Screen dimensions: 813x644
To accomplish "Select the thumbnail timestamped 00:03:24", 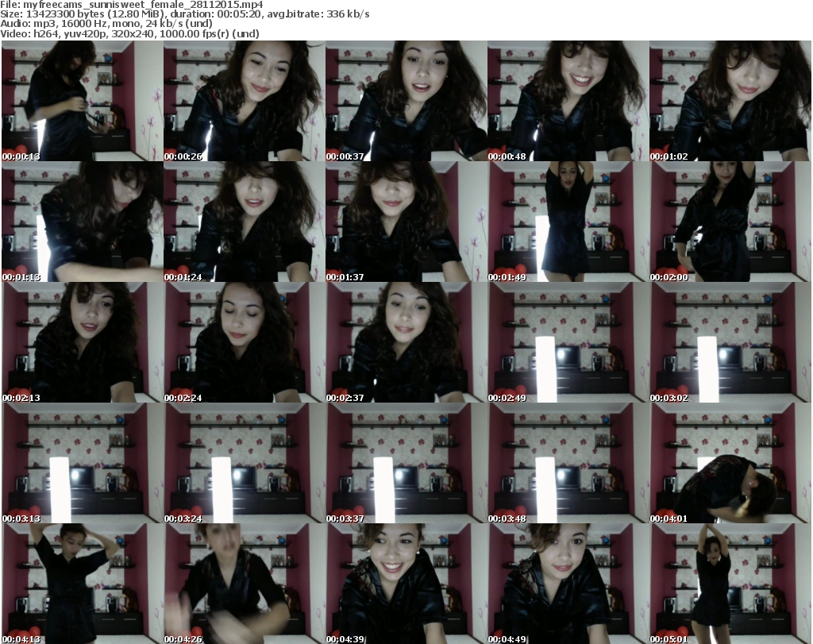I will coord(245,463).
